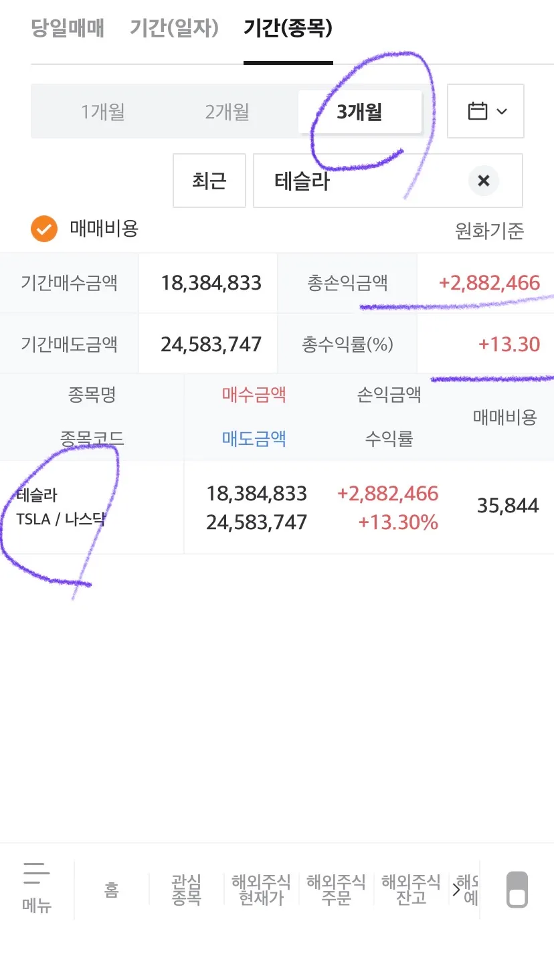Clear the 테슬라 search with the X icon

click(483, 181)
